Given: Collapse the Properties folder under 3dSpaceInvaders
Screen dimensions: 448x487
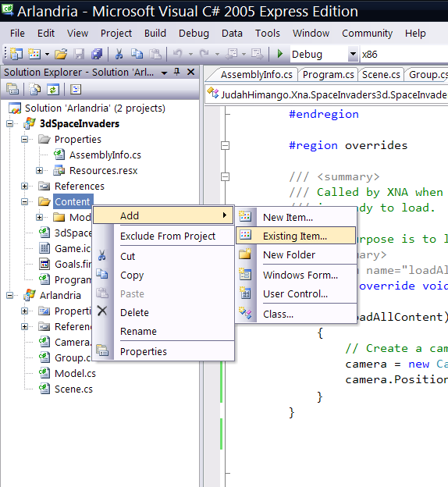Looking at the screenshot, I should point(24,139).
